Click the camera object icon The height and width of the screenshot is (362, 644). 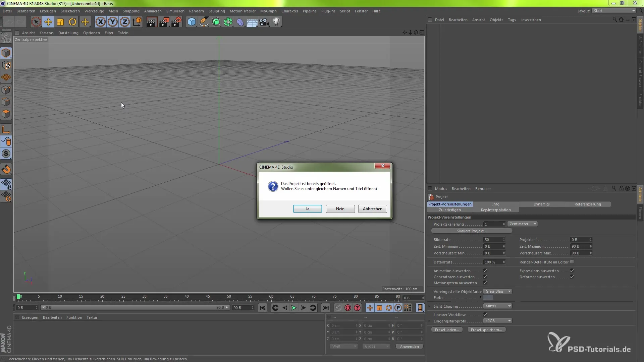264,22
